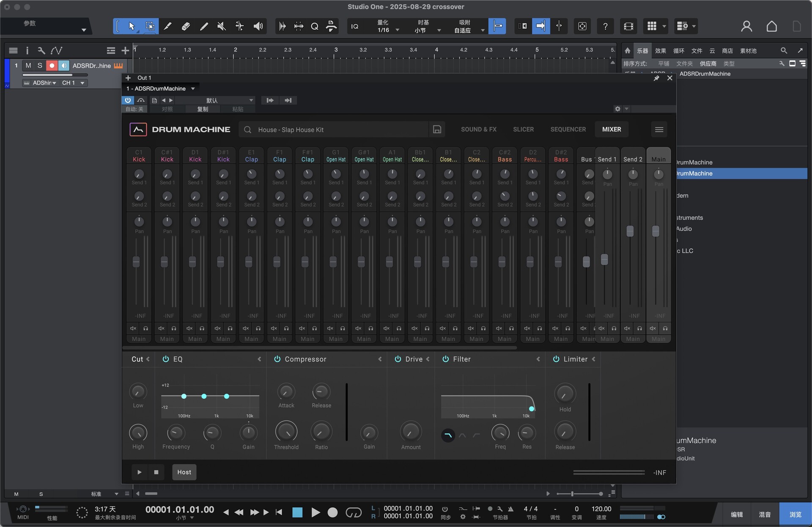Arm track 1 record button
This screenshot has height=527, width=812.
click(52, 66)
